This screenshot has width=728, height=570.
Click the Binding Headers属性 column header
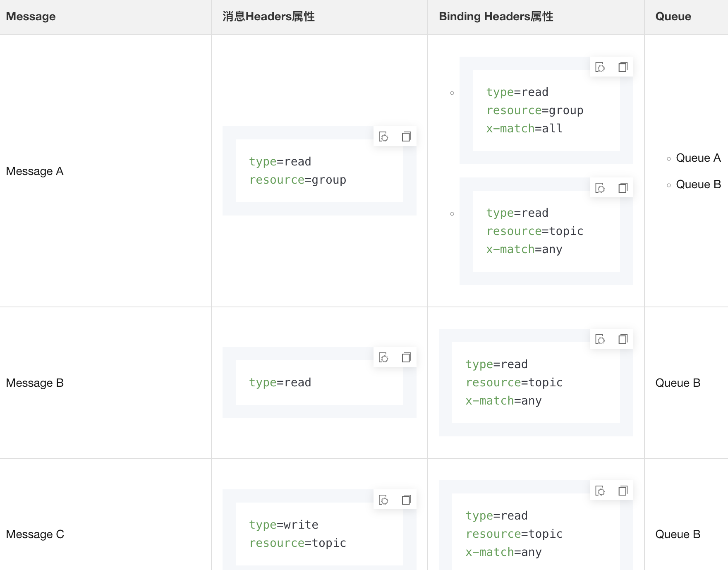496,17
